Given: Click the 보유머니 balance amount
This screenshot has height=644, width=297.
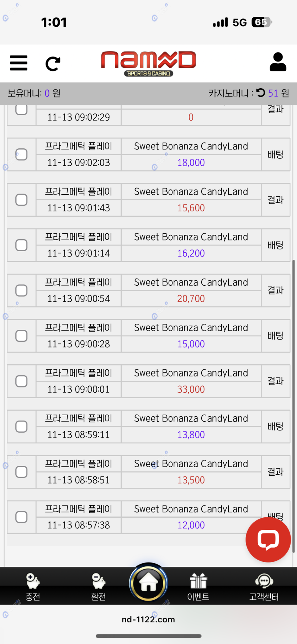Looking at the screenshot, I should (x=47, y=93).
